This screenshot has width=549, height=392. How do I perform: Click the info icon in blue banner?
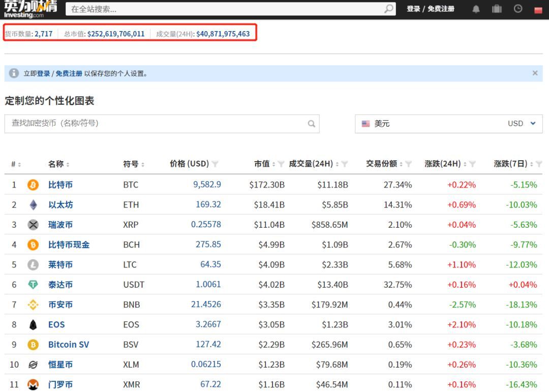(14, 73)
